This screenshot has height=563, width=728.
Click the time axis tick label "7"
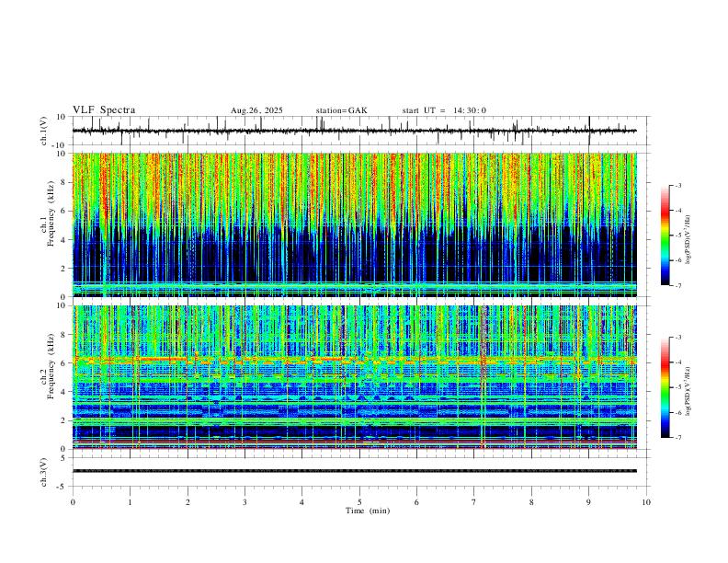coord(474,502)
